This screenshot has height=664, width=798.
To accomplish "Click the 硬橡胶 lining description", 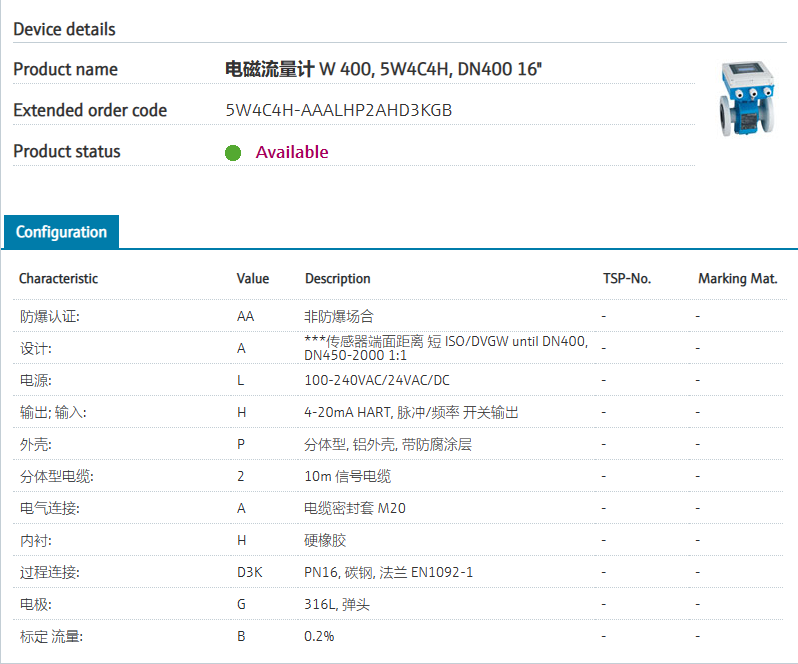I will click(x=325, y=540).
